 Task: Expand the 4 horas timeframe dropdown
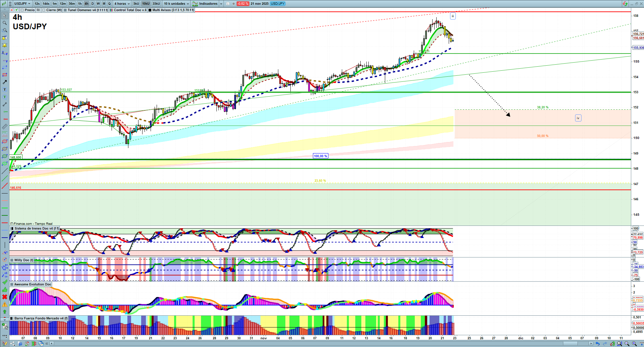[122, 4]
